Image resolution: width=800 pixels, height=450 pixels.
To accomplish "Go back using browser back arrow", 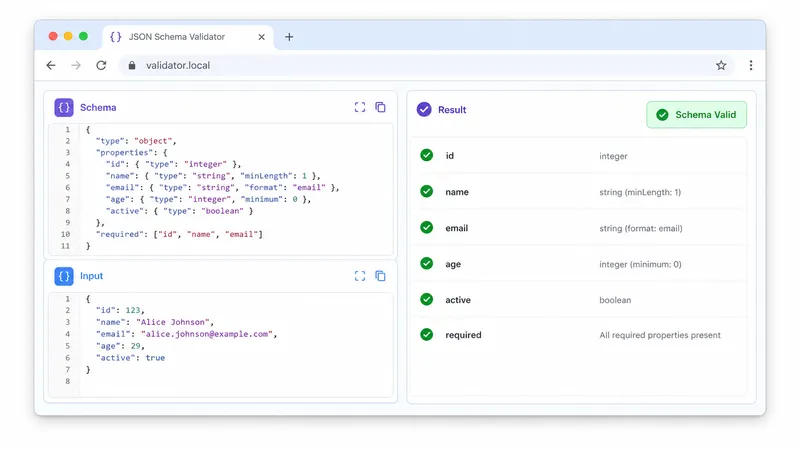I will point(51,65).
